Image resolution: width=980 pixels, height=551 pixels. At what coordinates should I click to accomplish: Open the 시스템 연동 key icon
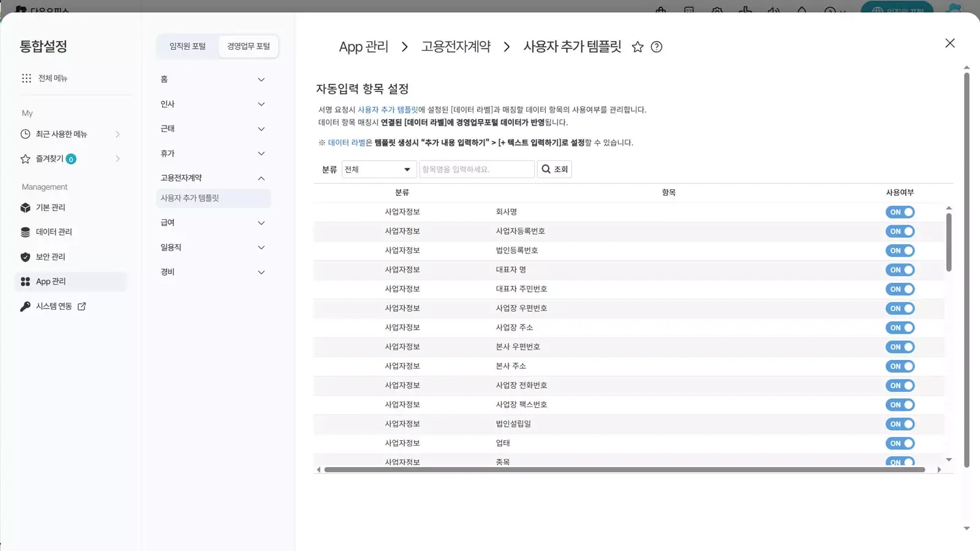pos(24,306)
